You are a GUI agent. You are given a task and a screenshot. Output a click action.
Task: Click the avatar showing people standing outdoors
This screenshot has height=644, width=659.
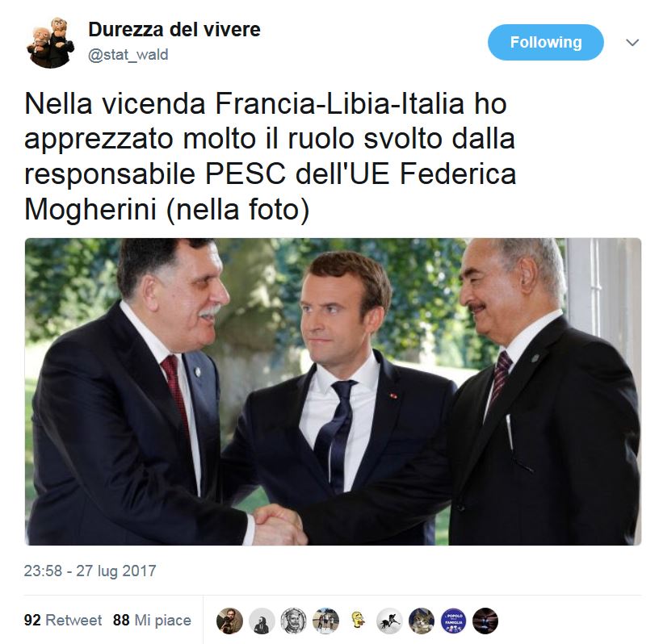coord(325,621)
